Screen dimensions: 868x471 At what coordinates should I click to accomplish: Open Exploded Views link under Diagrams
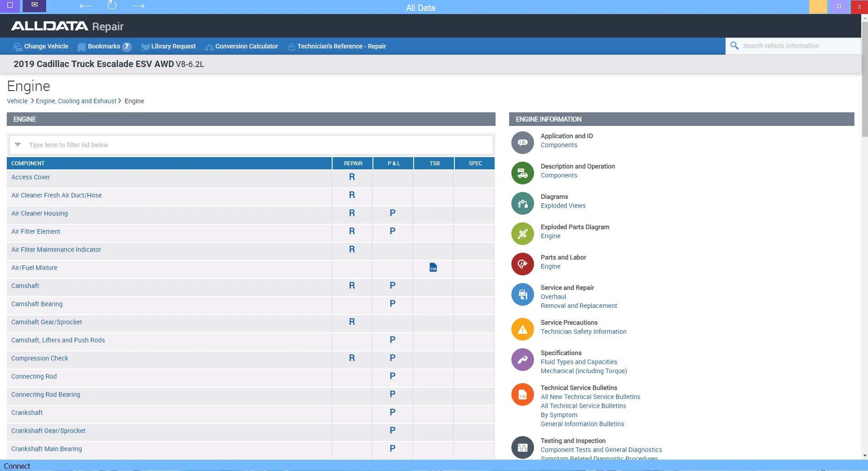563,206
